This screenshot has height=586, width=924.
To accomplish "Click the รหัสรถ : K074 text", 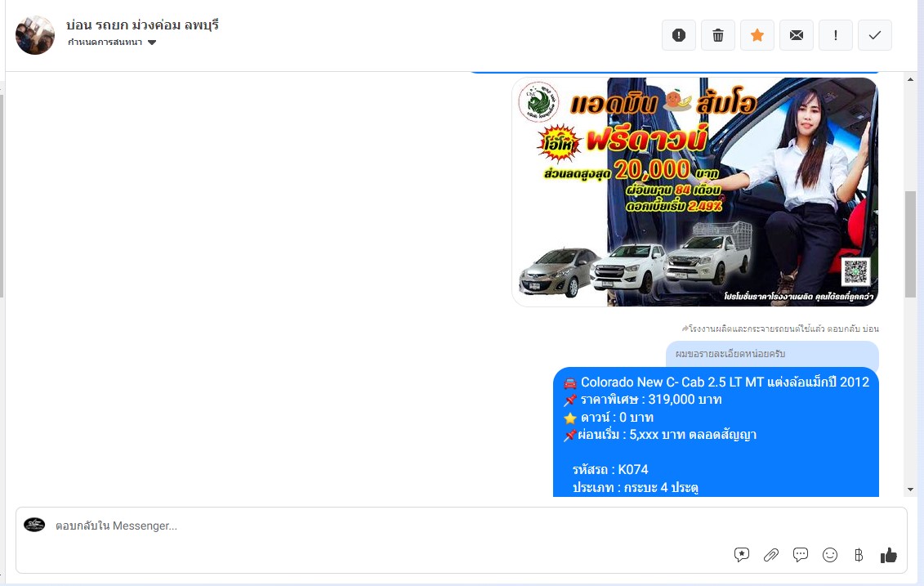I will (x=610, y=470).
